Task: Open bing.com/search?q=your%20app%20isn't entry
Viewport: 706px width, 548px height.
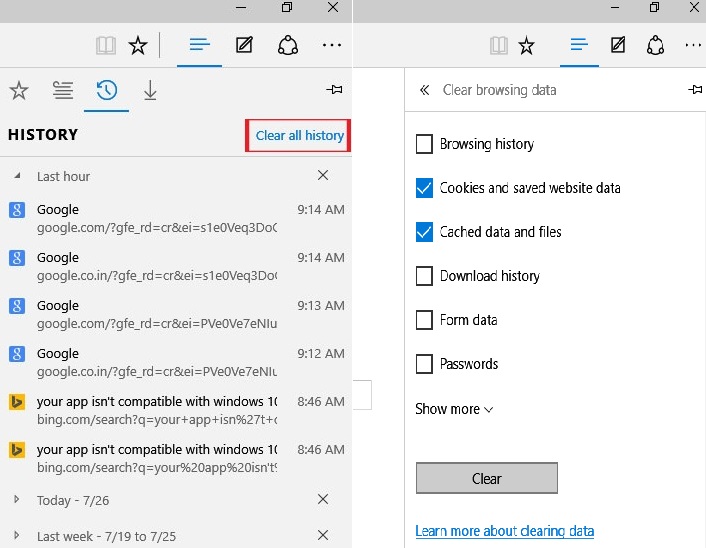Action: click(176, 458)
